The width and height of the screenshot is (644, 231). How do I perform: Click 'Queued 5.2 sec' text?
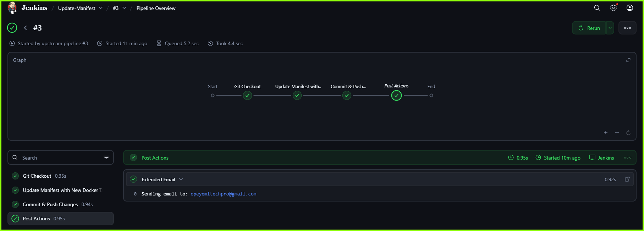pyautogui.click(x=182, y=43)
